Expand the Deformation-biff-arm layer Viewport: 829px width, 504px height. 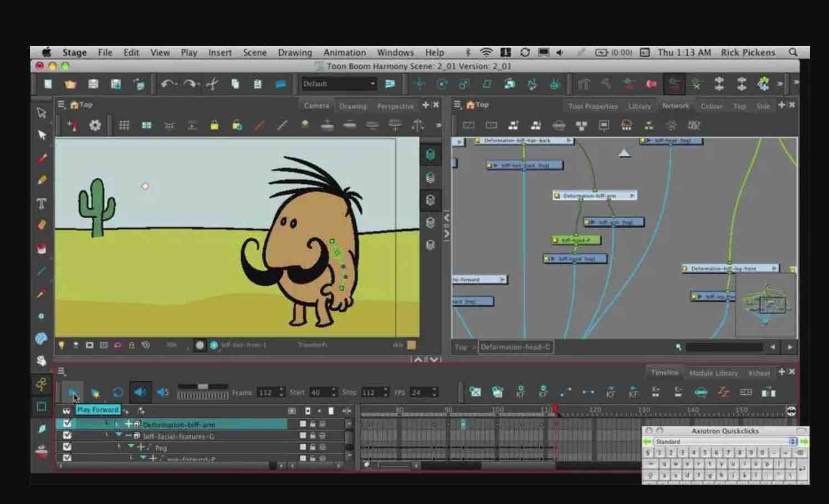coord(117,424)
